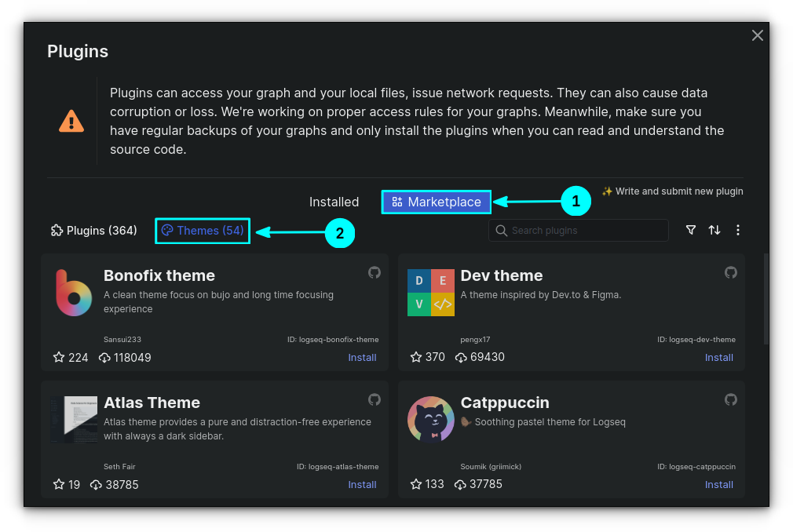Click the filter funnel icon

tap(691, 230)
